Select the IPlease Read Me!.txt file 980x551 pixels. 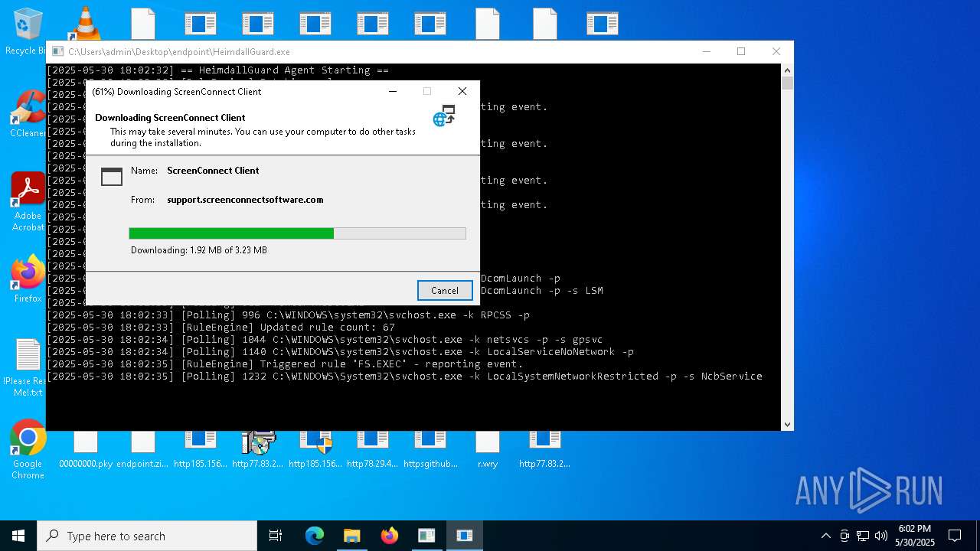[28, 368]
